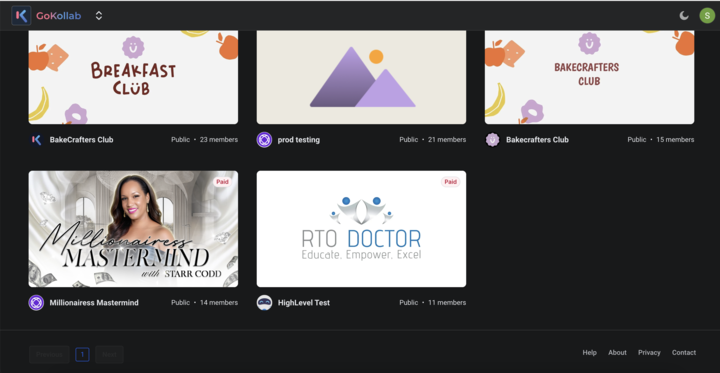This screenshot has height=373, width=720.
Task: Open the Help footer link
Action: tap(590, 353)
